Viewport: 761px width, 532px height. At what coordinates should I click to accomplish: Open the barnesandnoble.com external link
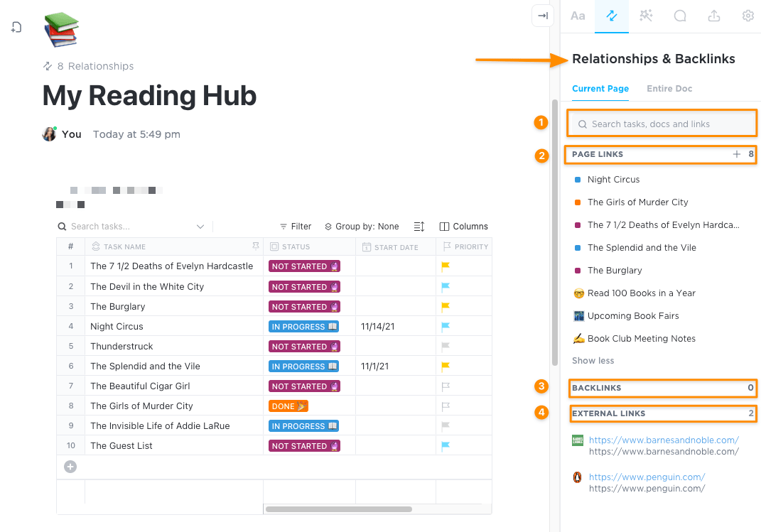click(664, 440)
